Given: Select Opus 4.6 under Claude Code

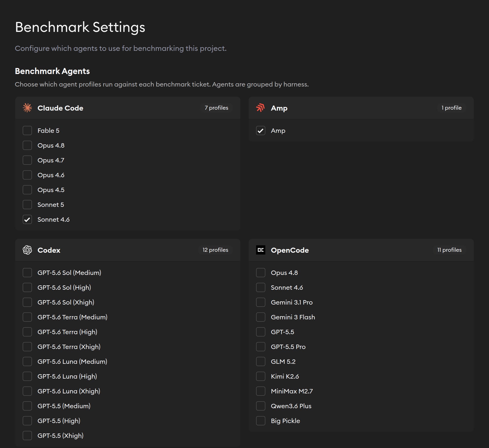Looking at the screenshot, I should (x=27, y=175).
